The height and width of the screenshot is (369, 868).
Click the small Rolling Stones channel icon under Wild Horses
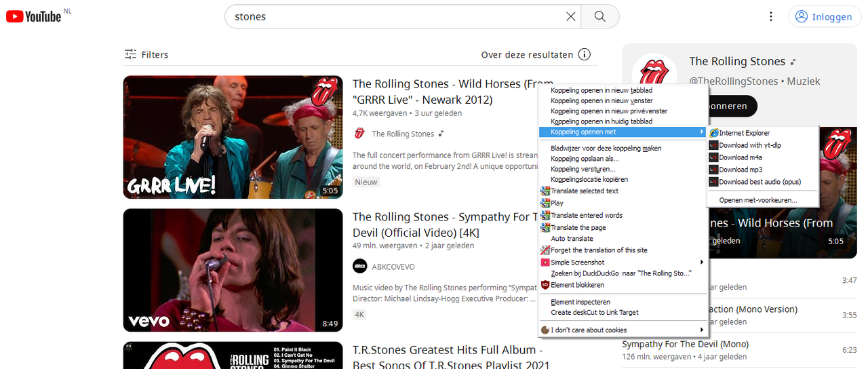(359, 134)
